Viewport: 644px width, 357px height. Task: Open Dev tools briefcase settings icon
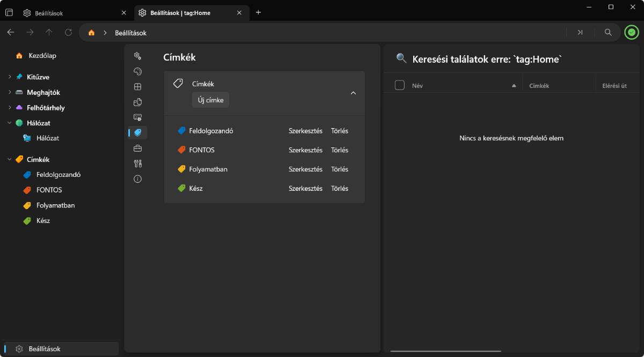click(x=137, y=148)
